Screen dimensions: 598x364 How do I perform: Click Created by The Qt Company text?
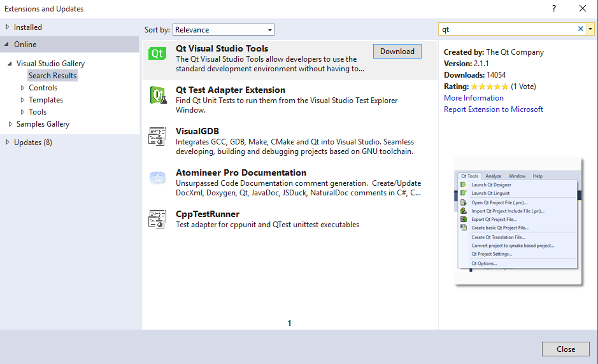tap(494, 52)
